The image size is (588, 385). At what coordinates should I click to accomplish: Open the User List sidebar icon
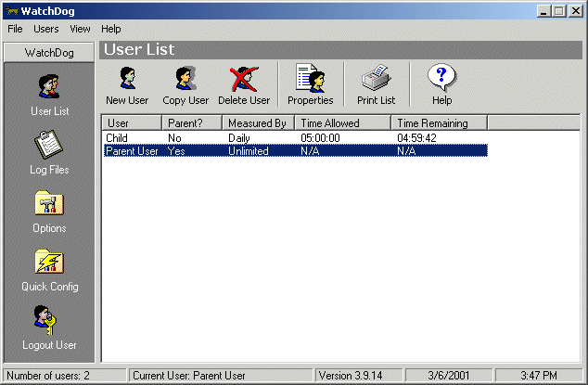coord(49,86)
